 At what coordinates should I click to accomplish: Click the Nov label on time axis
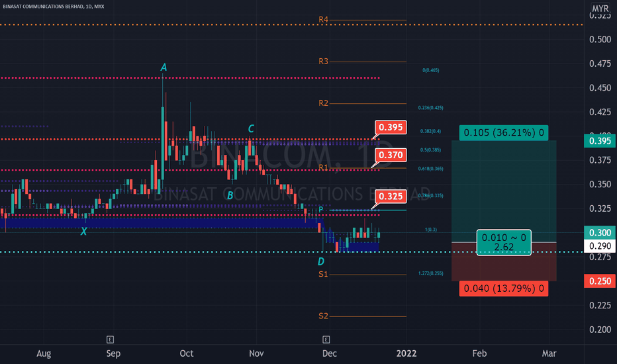pyautogui.click(x=256, y=354)
